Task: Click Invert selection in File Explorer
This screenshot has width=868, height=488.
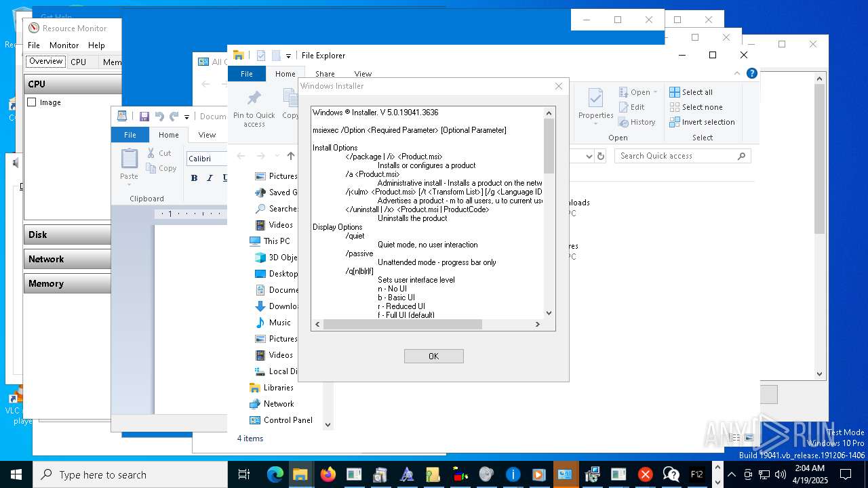Action: [702, 122]
